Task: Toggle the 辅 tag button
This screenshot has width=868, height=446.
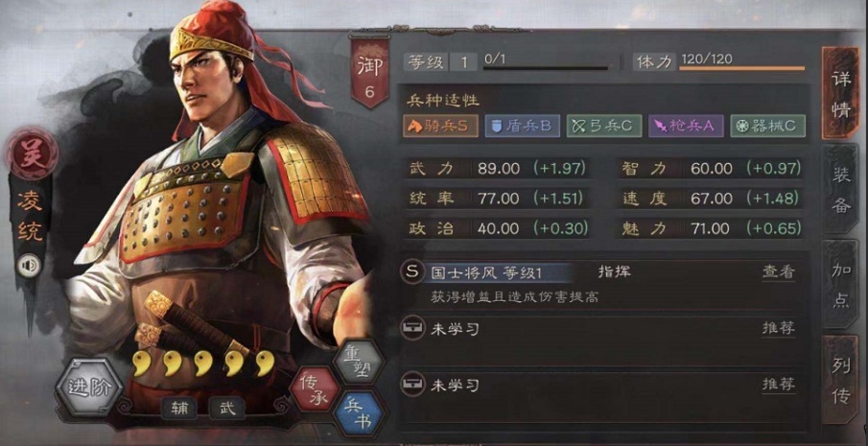Action: pos(179,409)
